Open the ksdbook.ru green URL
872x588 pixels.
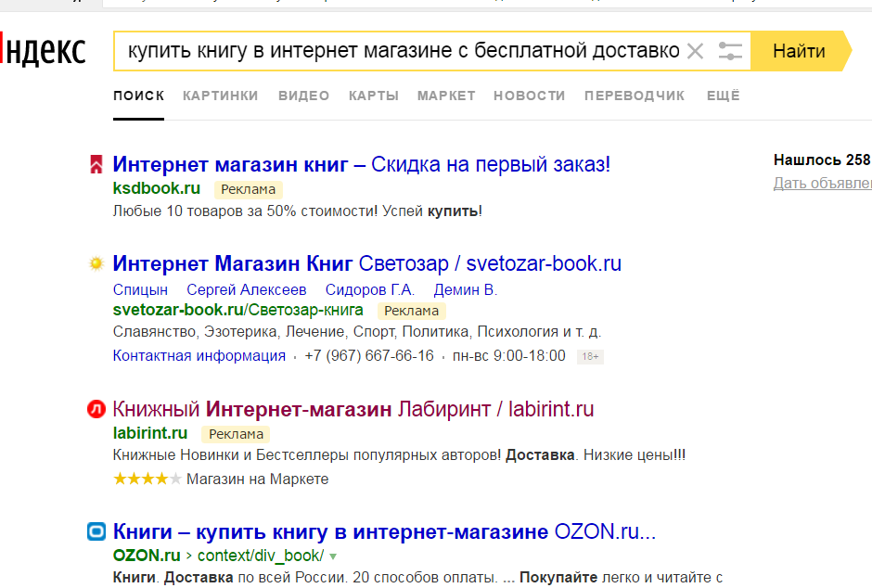[156, 188]
